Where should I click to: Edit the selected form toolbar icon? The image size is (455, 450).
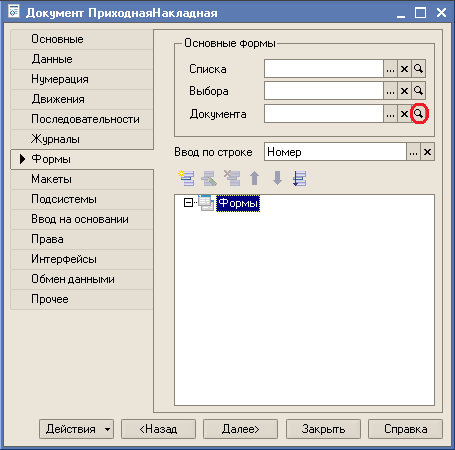[x=209, y=178]
